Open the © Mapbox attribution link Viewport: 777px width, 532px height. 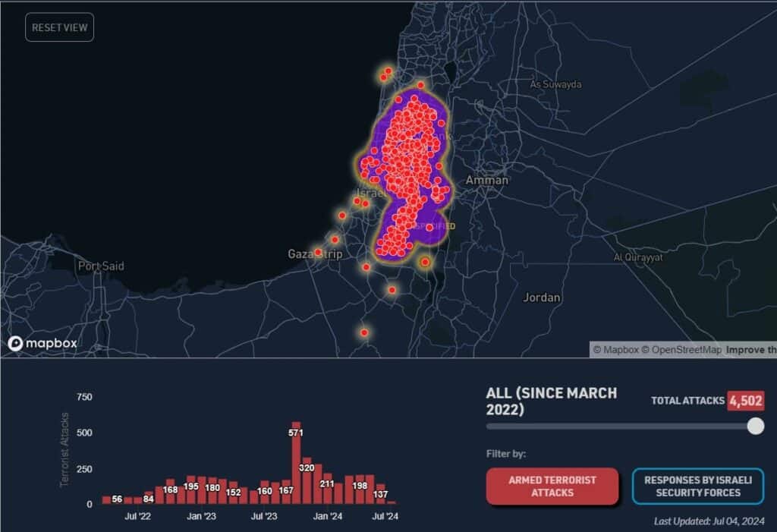click(616, 350)
